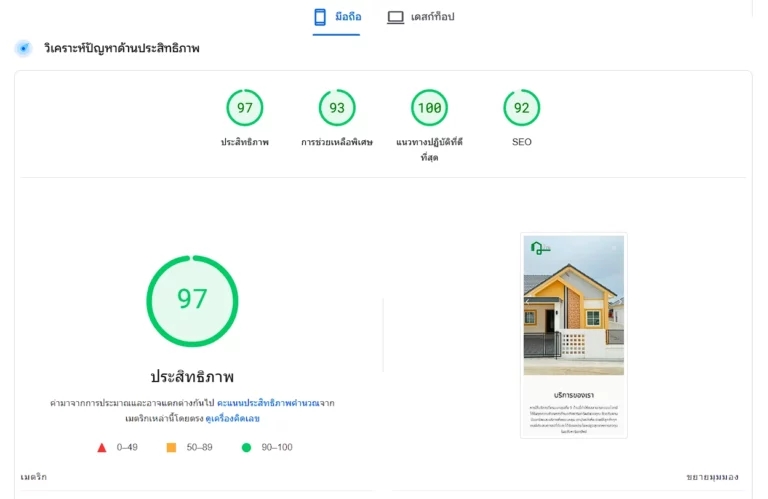The image size is (768, 499).
Task: Open the คะแนนประสิทธิภาพคำนวณ link
Action: [x=268, y=403]
